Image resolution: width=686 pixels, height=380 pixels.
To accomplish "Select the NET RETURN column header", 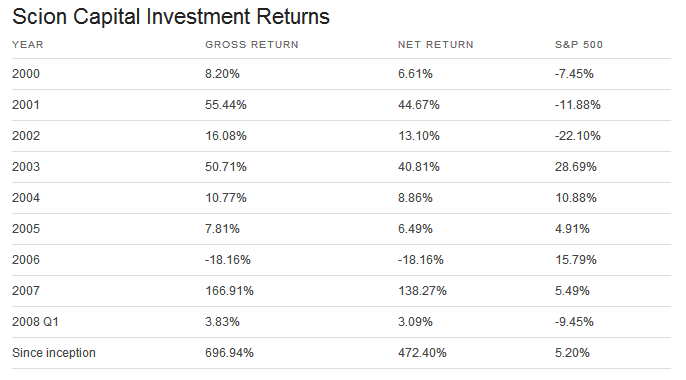I will point(435,45).
